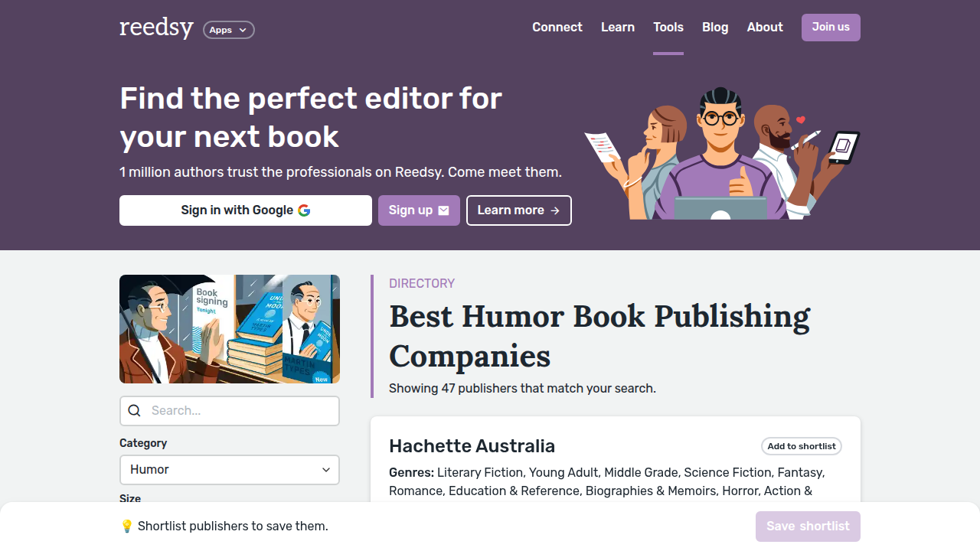Viewport: 980px width, 551px height.
Task: Click the 'Category' field label
Action: (x=143, y=443)
